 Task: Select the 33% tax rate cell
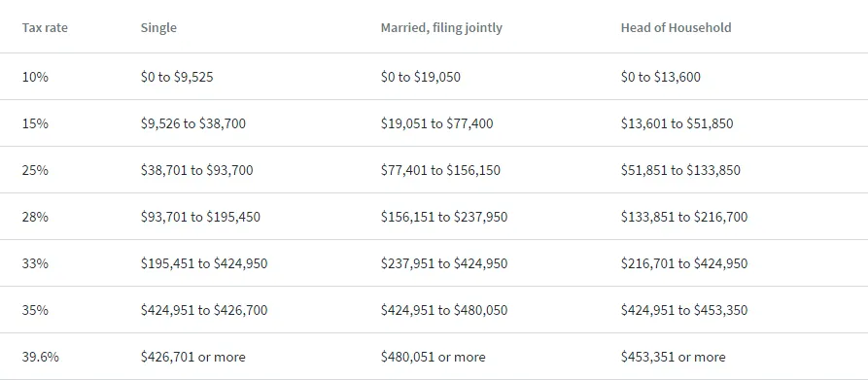(35, 263)
